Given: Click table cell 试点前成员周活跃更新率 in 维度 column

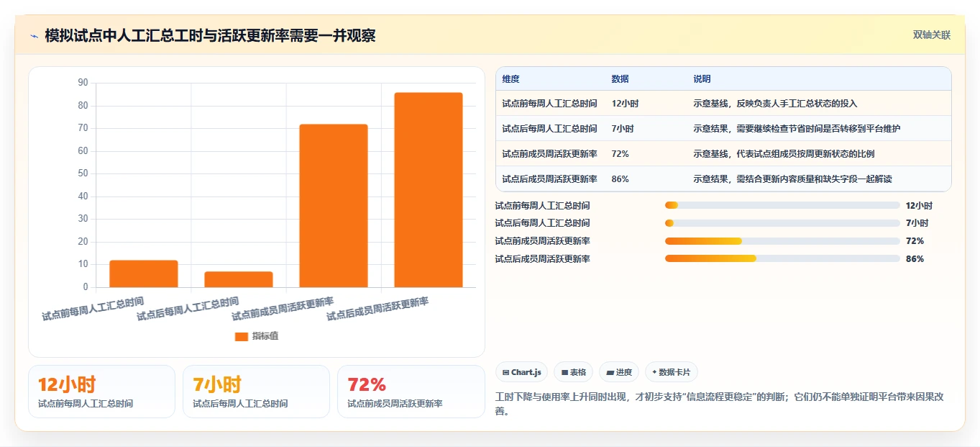Looking at the screenshot, I should [x=549, y=154].
